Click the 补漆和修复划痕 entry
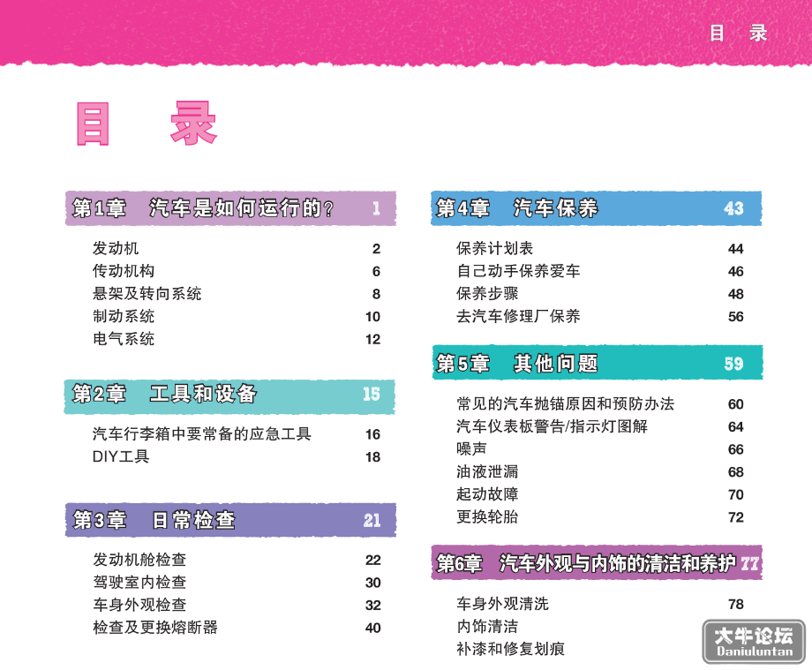 (x=510, y=650)
